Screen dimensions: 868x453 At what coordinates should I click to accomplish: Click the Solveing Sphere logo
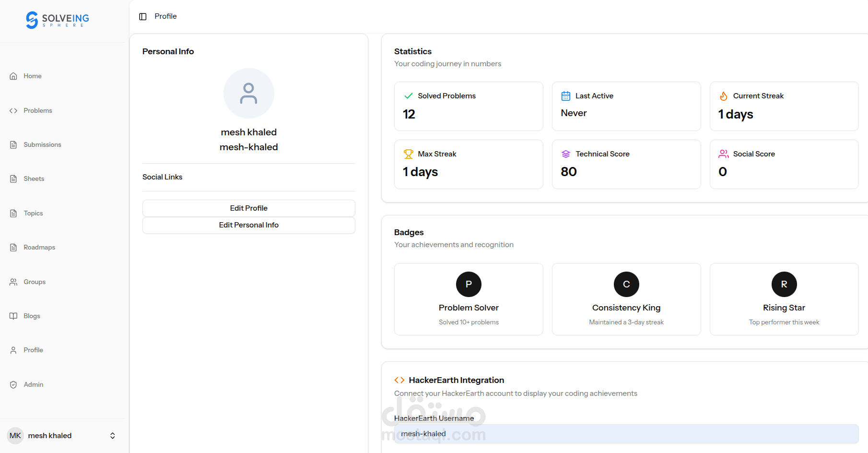(58, 20)
